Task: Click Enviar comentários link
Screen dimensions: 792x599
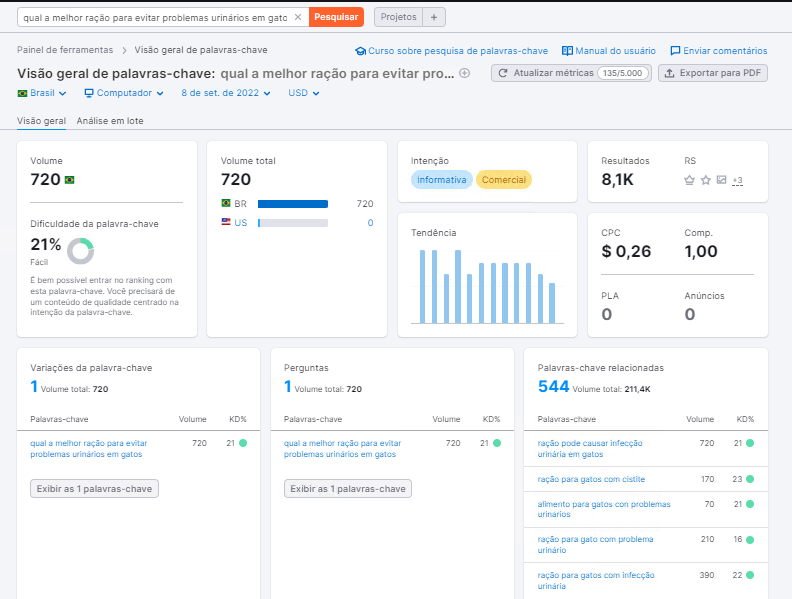Action: pyautogui.click(x=718, y=51)
